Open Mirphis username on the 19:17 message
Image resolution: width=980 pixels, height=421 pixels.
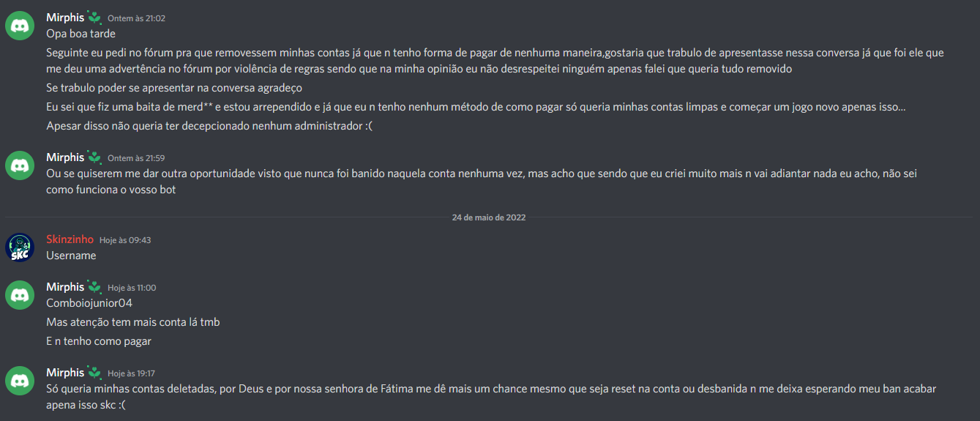pyautogui.click(x=65, y=373)
